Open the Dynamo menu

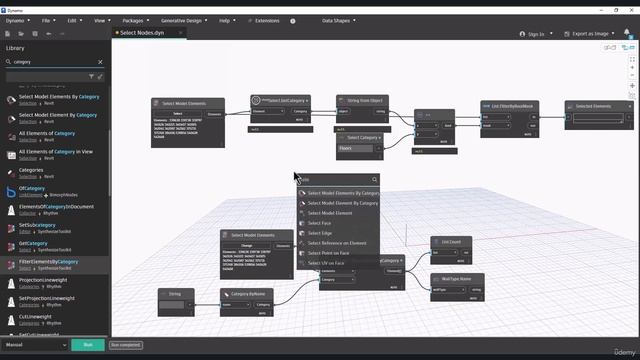(x=17, y=20)
